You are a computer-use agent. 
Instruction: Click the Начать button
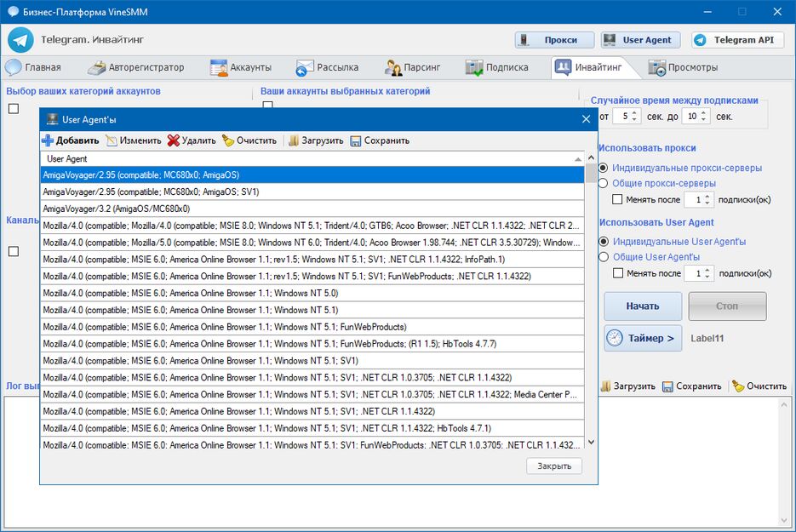click(643, 306)
